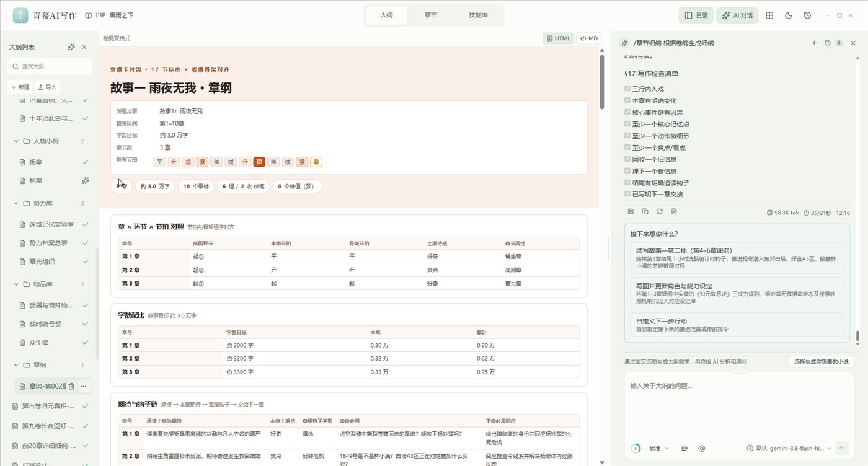Switch to dark mode with moon icon
This screenshot has height=466, width=868.
[789, 15]
